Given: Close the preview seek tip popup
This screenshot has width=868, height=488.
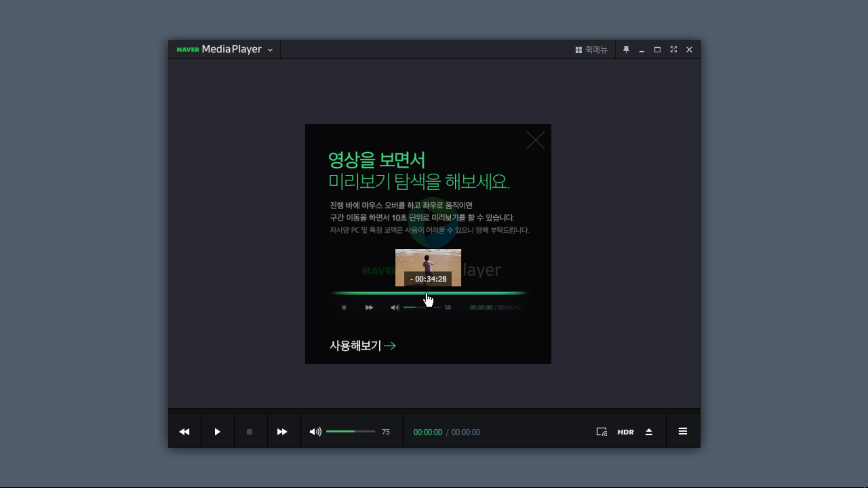Looking at the screenshot, I should pos(535,141).
